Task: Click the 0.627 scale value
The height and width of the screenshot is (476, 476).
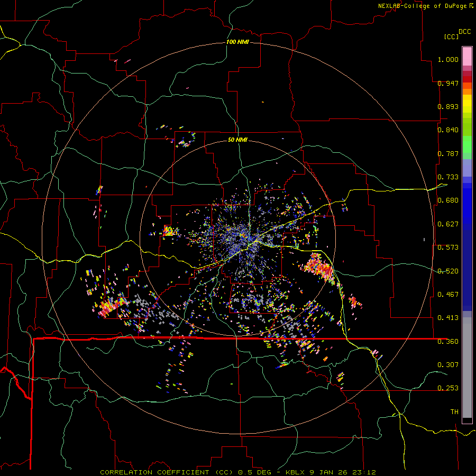Action: (x=448, y=224)
